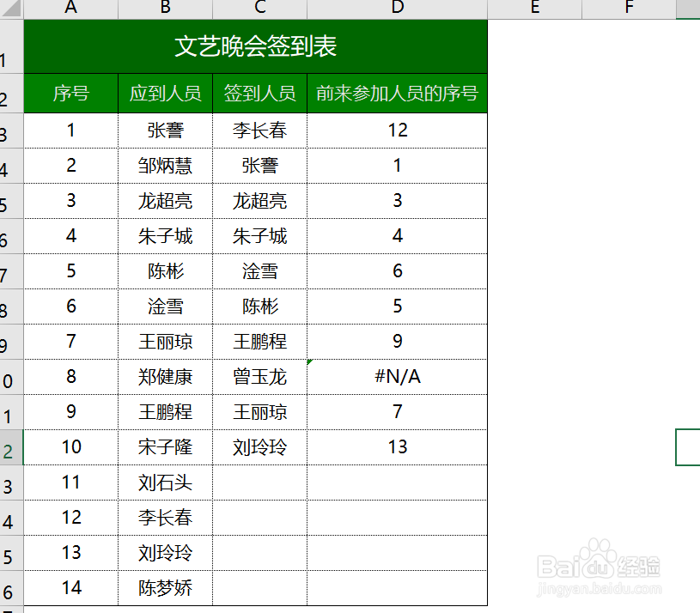Click the empty 签到人员 cell beside 刘石头
The width and height of the screenshot is (700, 613).
(259, 483)
